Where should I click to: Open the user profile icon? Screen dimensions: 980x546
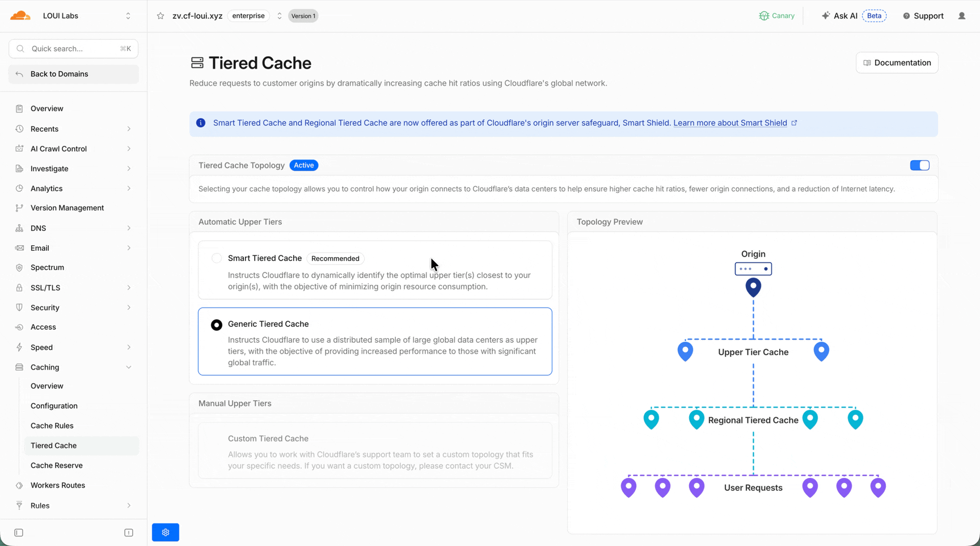pyautogui.click(x=962, y=16)
